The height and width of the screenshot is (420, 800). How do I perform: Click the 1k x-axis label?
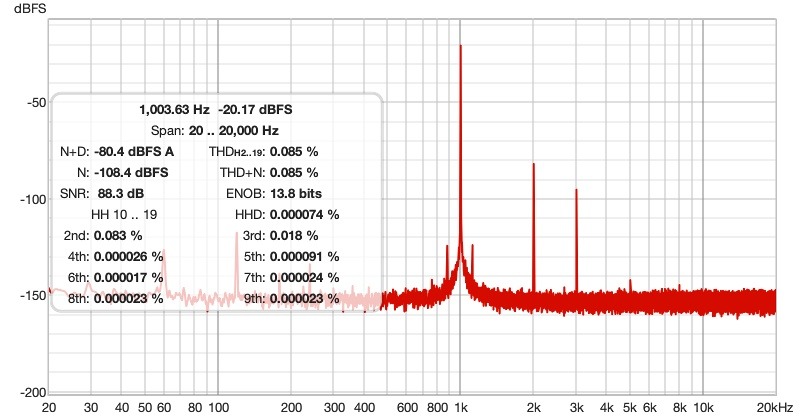tap(461, 408)
